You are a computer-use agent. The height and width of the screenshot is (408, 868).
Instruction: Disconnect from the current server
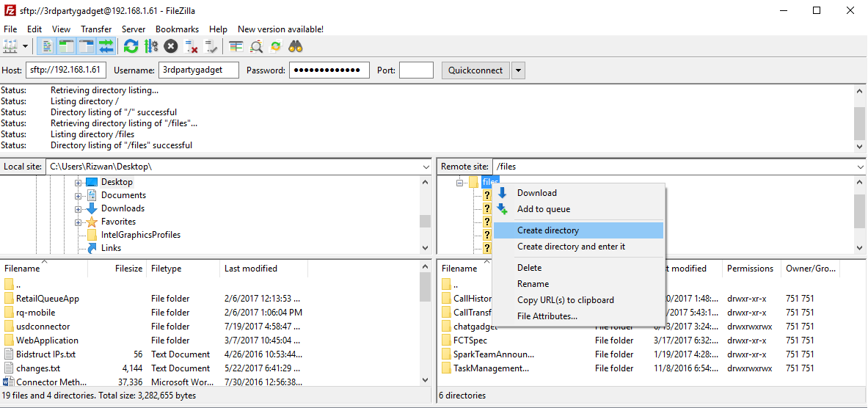click(192, 47)
